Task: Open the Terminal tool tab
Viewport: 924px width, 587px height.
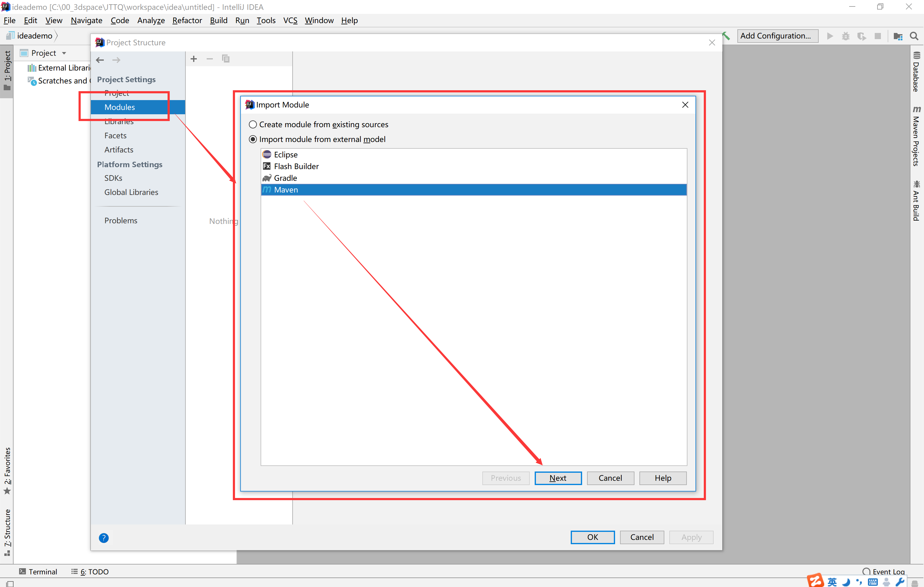Action: [x=38, y=571]
